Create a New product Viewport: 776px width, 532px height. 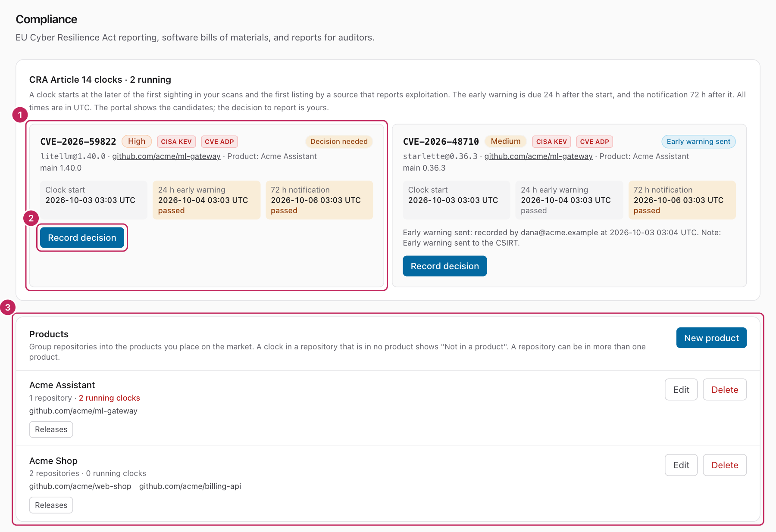pos(711,338)
